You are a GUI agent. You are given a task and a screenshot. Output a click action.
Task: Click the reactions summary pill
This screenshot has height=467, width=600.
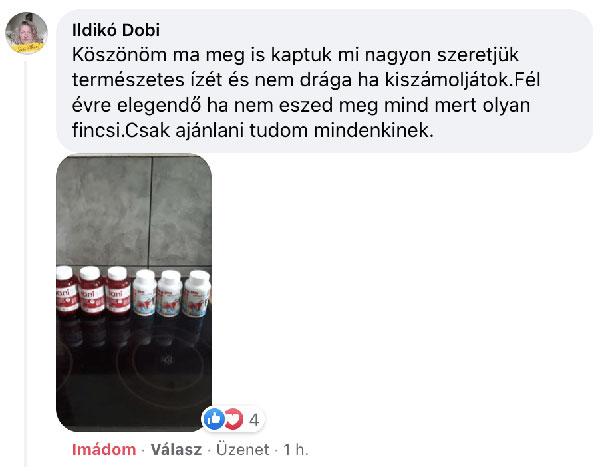233,419
